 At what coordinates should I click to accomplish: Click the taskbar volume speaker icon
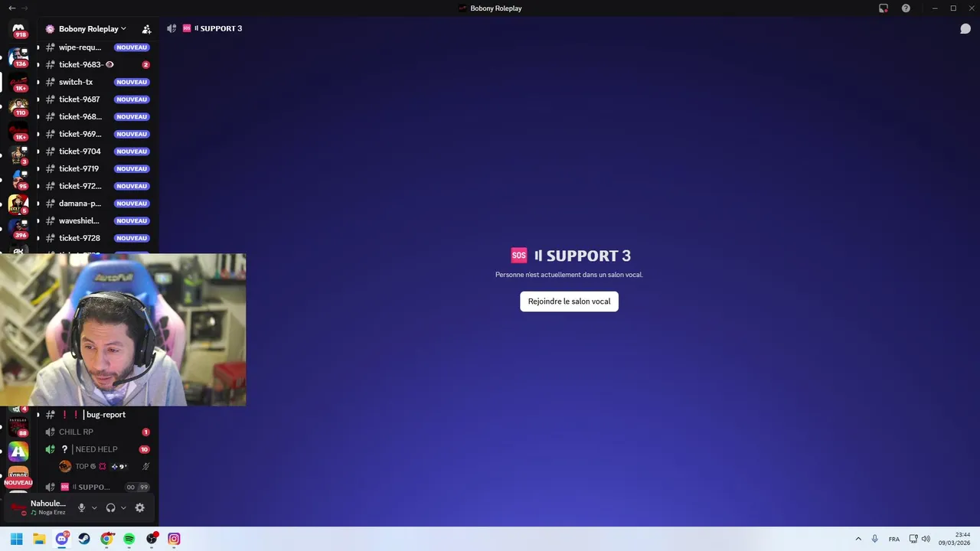click(x=926, y=539)
